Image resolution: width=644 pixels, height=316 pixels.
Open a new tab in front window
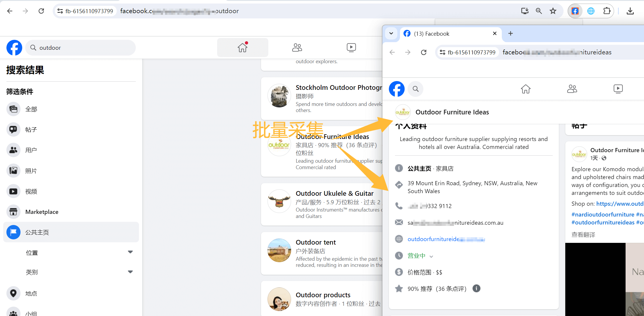tap(511, 33)
